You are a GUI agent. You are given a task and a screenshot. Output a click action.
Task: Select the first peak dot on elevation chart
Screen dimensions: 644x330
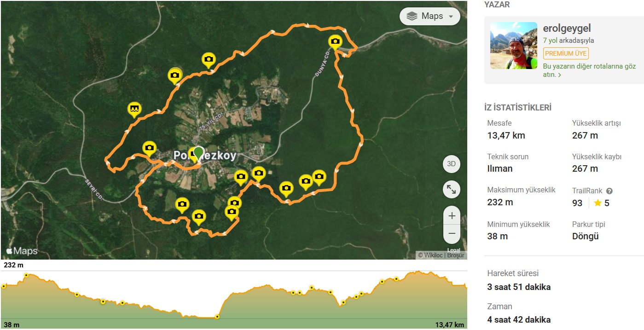coord(26,275)
